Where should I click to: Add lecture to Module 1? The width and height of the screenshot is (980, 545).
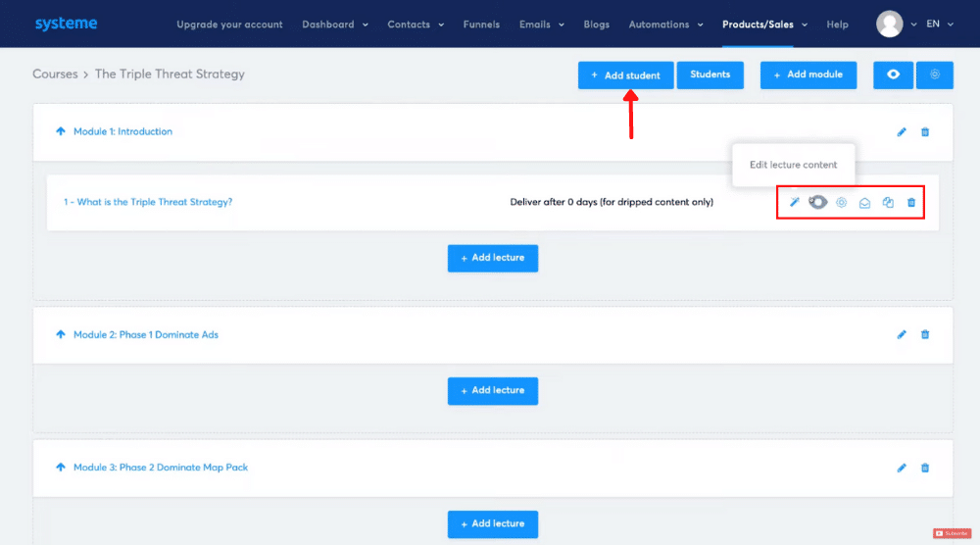[x=493, y=258]
